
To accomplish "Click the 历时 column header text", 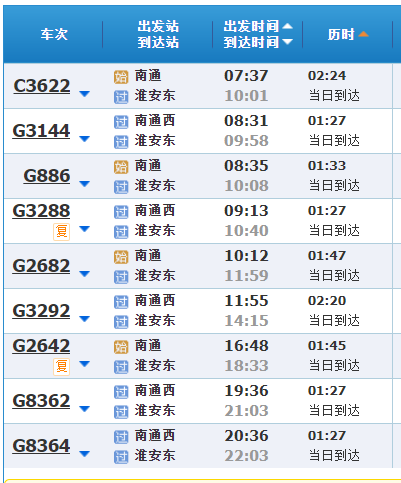I will 341,34.
